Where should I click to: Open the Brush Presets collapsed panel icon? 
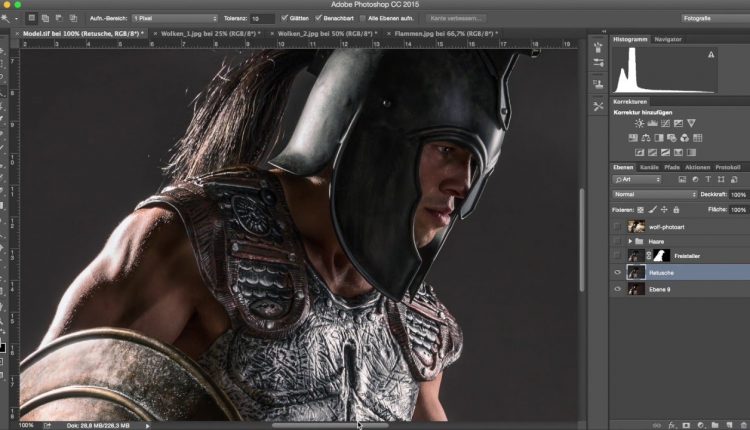click(x=598, y=48)
